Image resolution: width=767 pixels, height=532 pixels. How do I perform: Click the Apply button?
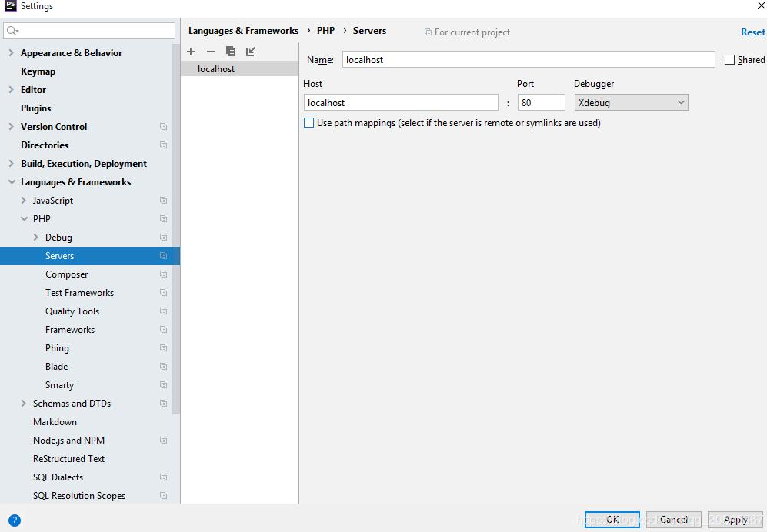pyautogui.click(x=735, y=519)
